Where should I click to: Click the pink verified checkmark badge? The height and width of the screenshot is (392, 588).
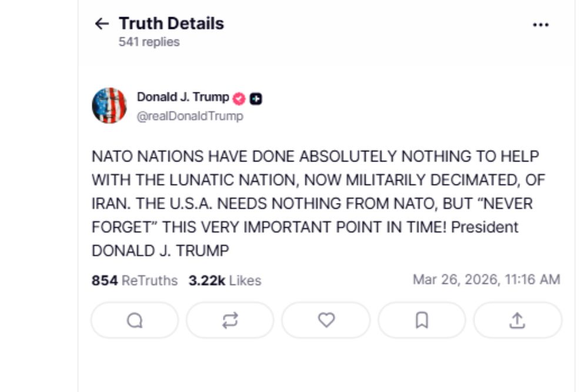point(239,98)
